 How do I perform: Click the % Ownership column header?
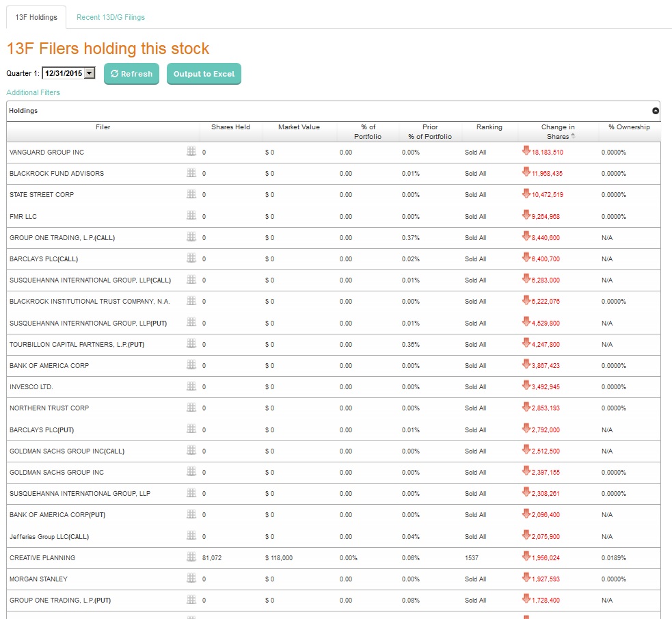tap(629, 127)
